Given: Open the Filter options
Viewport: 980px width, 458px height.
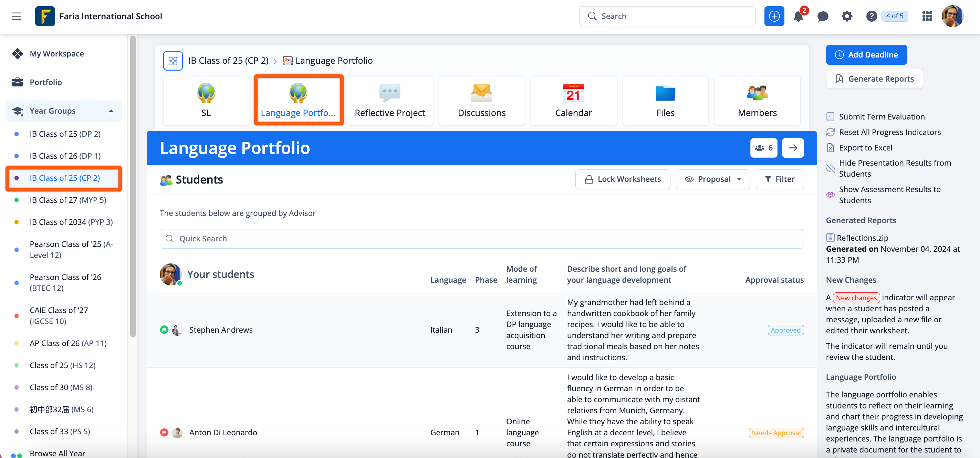Looking at the screenshot, I should tap(779, 179).
